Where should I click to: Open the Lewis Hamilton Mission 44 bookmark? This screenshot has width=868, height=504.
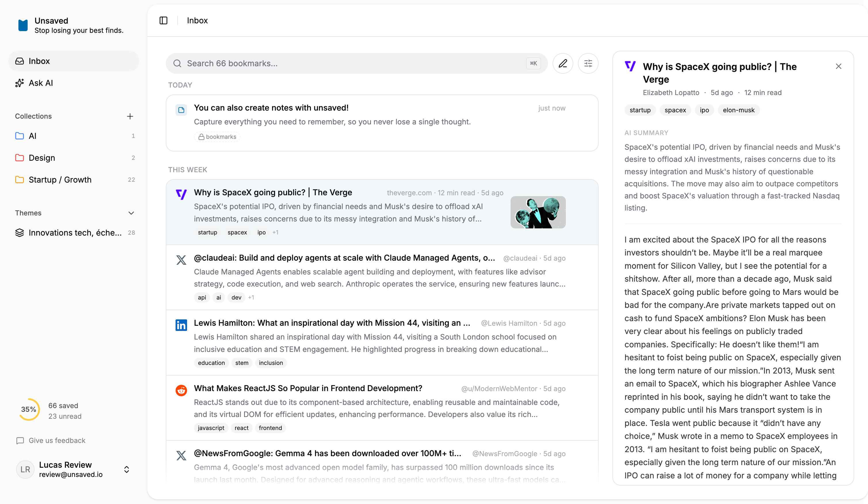pyautogui.click(x=382, y=343)
